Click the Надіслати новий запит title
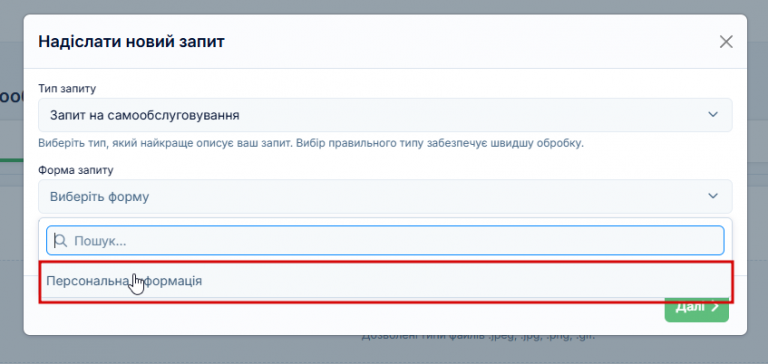 coord(131,42)
